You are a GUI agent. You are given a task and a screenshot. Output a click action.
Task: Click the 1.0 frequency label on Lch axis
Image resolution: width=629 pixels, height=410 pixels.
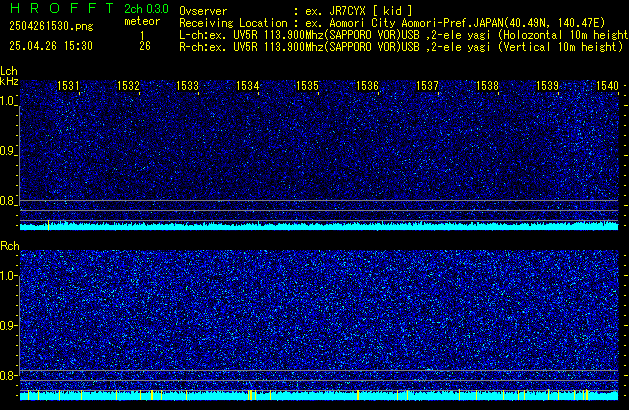coord(7,101)
